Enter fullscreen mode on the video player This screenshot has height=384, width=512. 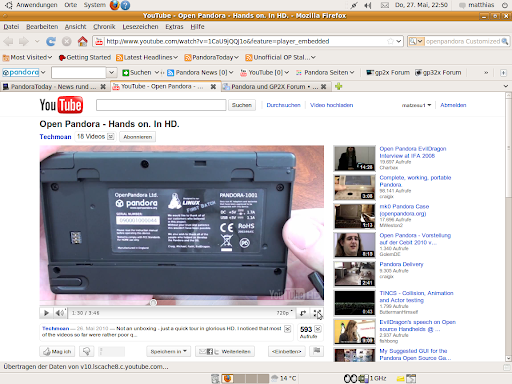[317, 313]
